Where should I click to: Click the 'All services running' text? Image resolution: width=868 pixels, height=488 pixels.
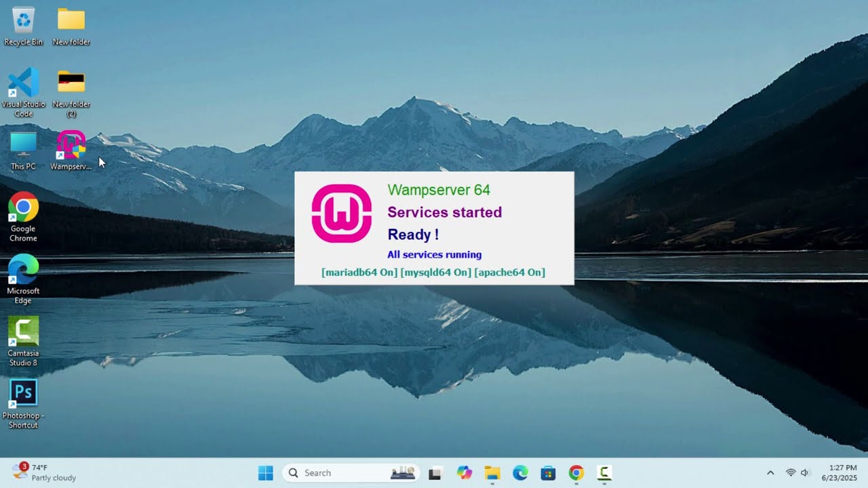click(x=435, y=255)
